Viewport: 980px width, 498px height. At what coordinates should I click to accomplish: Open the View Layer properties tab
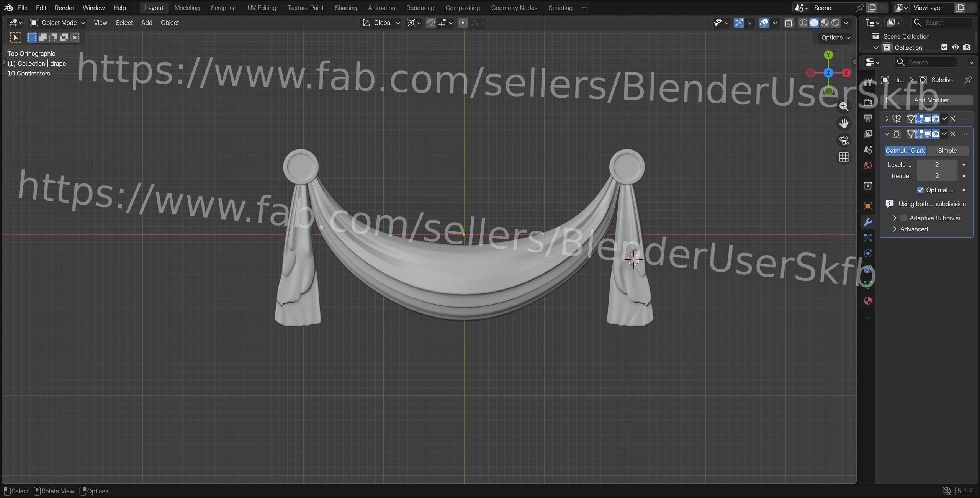(868, 134)
